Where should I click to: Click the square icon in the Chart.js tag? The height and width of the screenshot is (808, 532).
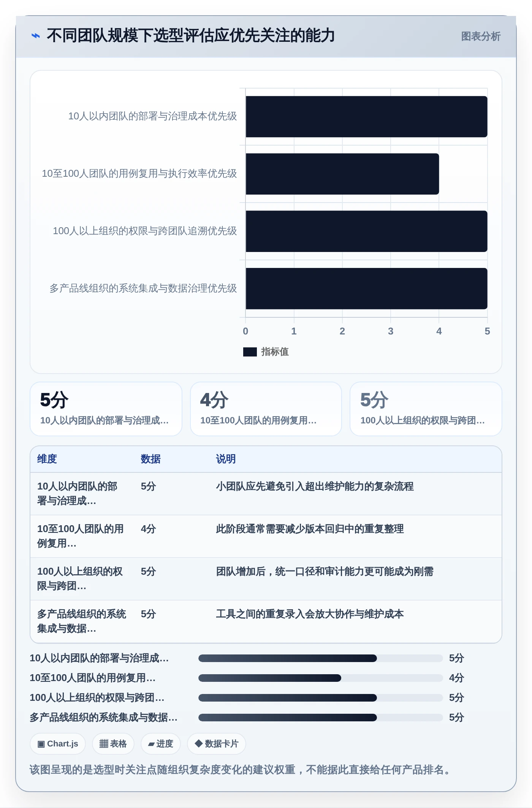click(x=41, y=744)
